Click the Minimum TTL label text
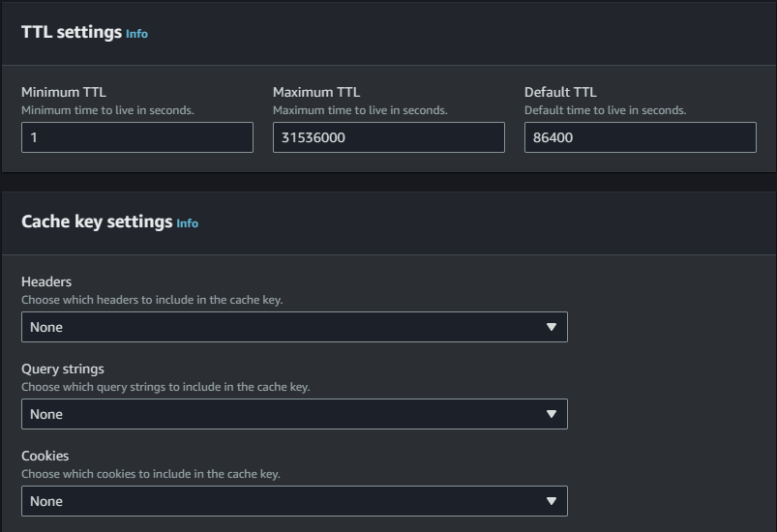 click(x=64, y=93)
